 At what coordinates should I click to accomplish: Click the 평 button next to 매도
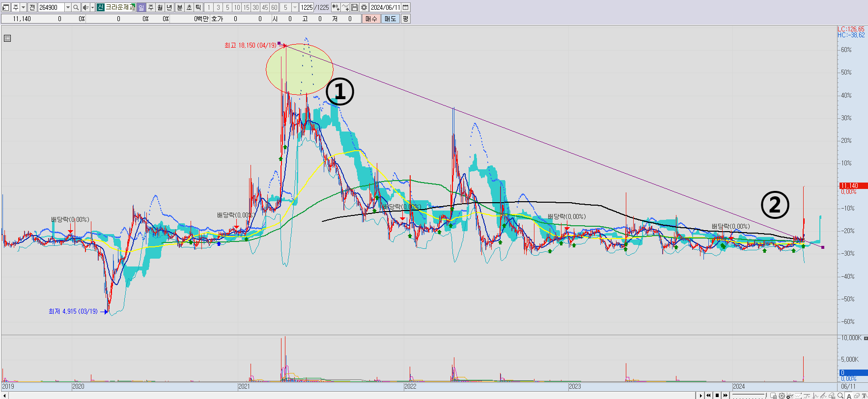(x=405, y=19)
